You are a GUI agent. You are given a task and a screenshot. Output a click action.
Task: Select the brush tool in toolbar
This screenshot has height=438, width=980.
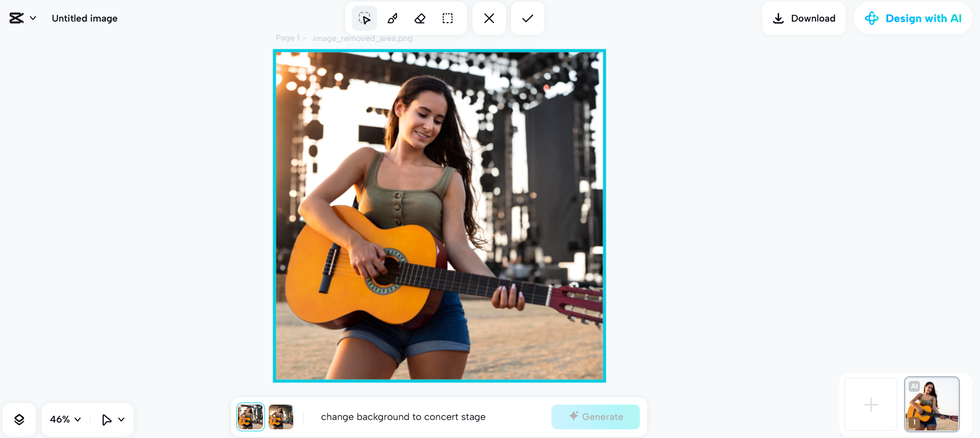(x=392, y=19)
